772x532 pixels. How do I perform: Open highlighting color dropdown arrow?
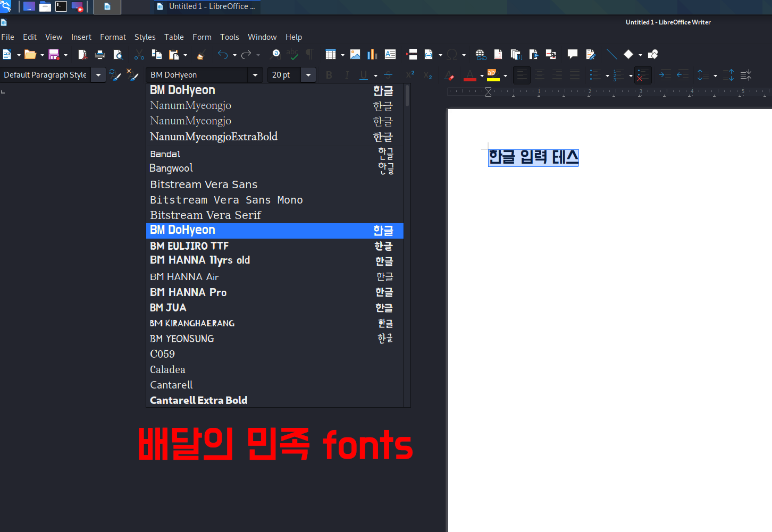505,75
